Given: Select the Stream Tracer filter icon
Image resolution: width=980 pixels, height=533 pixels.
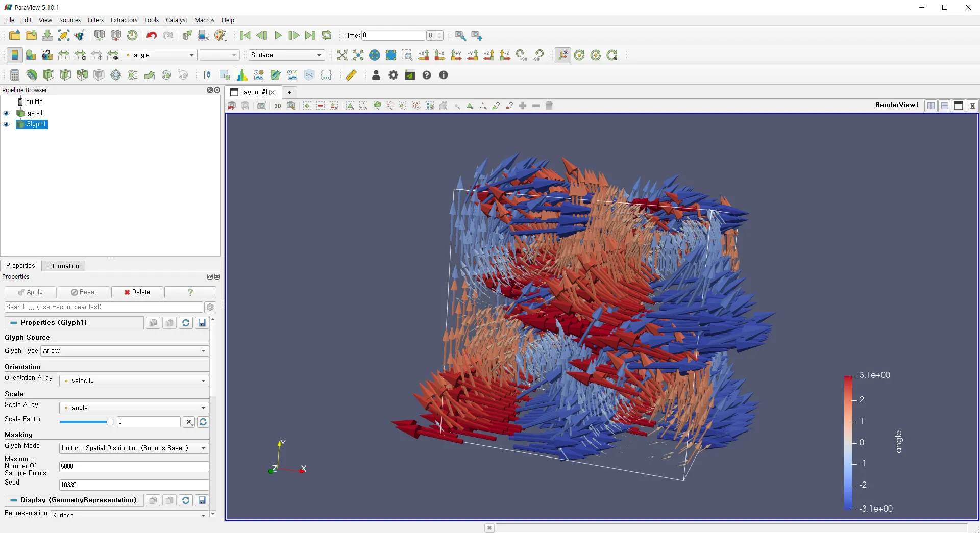Looking at the screenshot, I should 133,75.
